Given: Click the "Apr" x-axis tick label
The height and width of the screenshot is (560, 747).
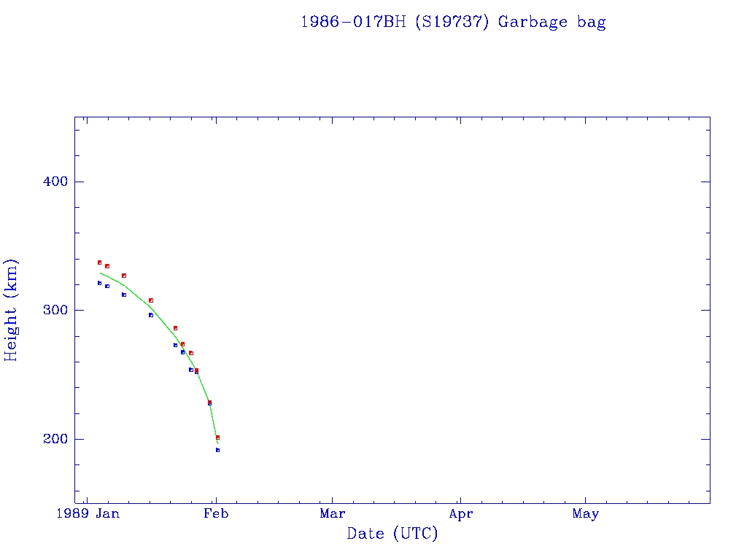Looking at the screenshot, I should pos(460,514).
